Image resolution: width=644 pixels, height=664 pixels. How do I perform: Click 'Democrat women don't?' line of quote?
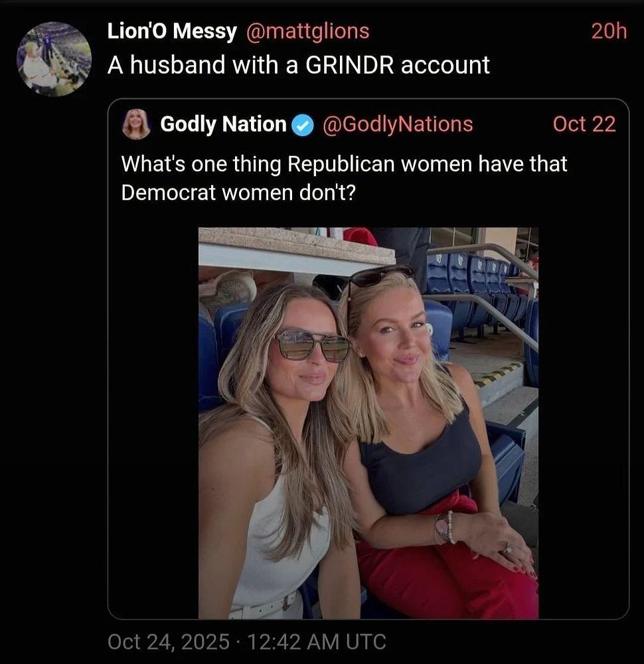click(x=238, y=193)
